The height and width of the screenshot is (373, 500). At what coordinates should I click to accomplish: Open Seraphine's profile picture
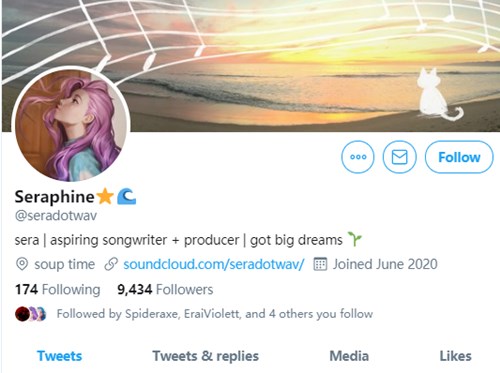pyautogui.click(x=71, y=125)
